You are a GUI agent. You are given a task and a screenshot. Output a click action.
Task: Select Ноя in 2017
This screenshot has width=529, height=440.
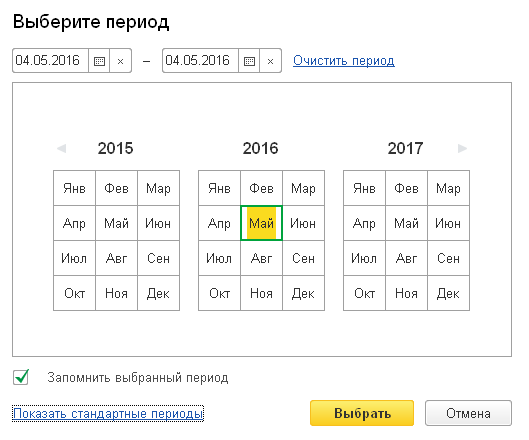click(x=407, y=293)
